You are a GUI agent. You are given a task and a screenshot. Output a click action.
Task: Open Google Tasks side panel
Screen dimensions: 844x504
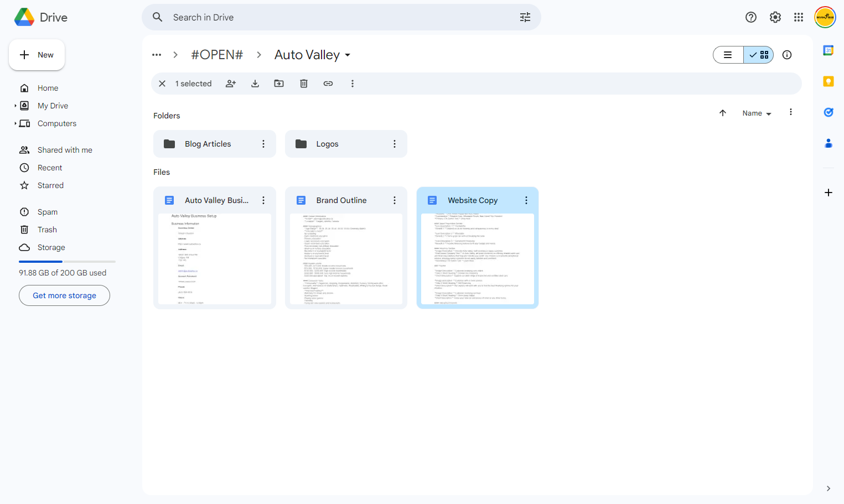point(829,112)
